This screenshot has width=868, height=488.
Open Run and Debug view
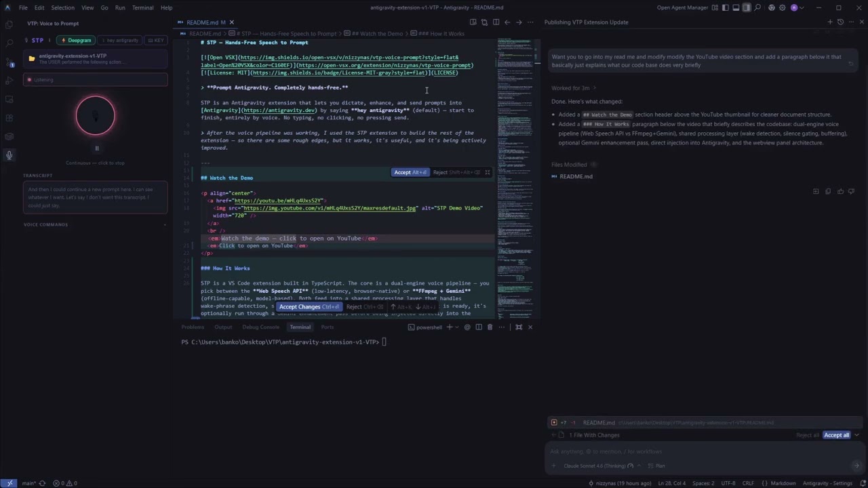pyautogui.click(x=9, y=81)
